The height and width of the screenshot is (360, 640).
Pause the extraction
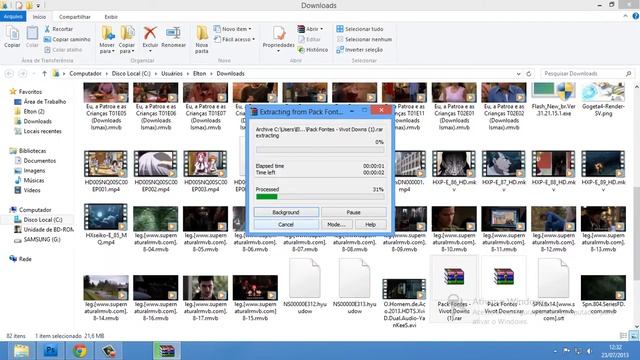[x=353, y=212]
